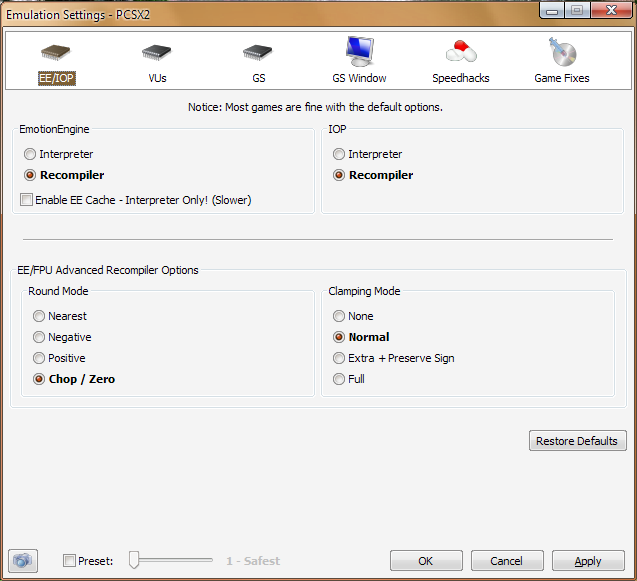Open the EE/IOP settings chip icon

(x=56, y=52)
